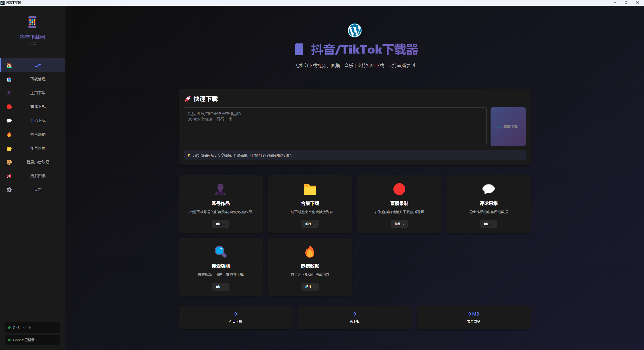Click the app logo in the sidebar
Image resolution: width=644 pixels, height=350 pixels.
32,22
